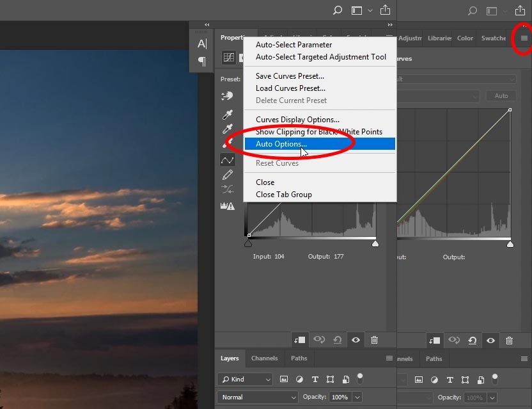Switch off layer filtering beside Kind dropdown

point(359,378)
